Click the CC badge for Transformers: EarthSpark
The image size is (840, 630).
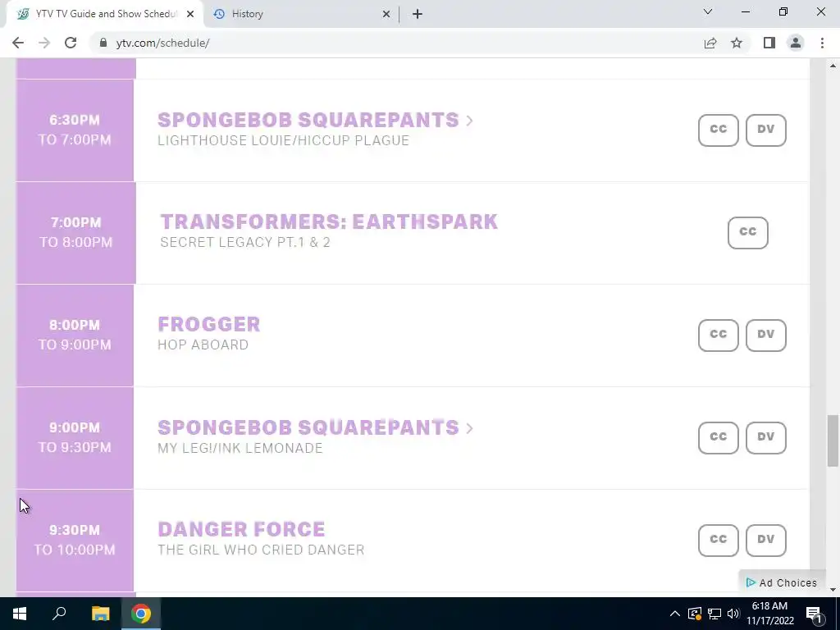(748, 232)
